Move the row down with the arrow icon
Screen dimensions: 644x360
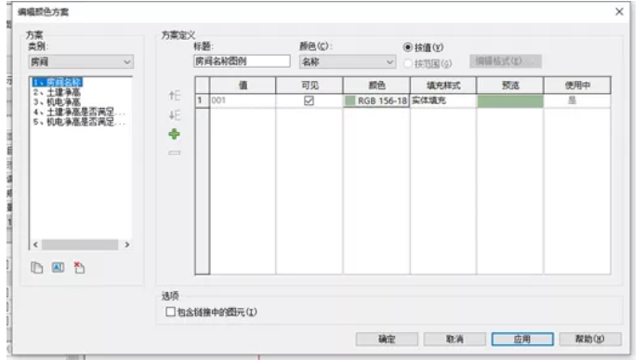click(175, 115)
